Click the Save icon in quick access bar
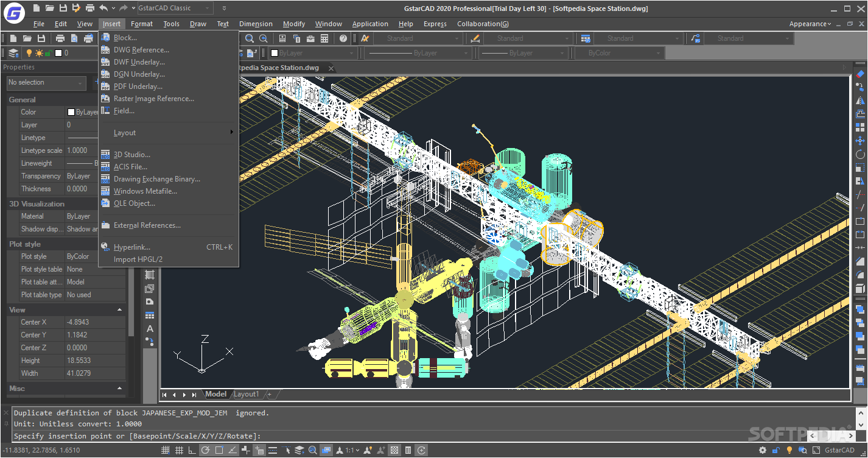The image size is (868, 458). click(x=63, y=8)
